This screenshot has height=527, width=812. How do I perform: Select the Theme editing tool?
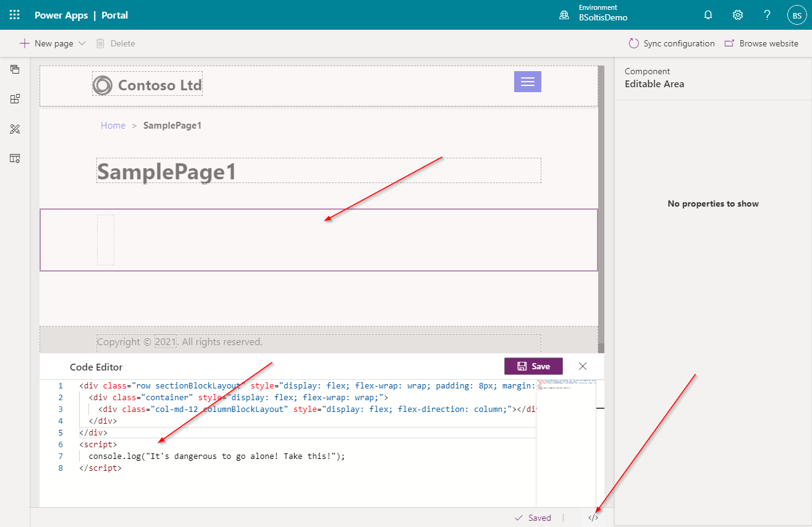[x=14, y=129]
